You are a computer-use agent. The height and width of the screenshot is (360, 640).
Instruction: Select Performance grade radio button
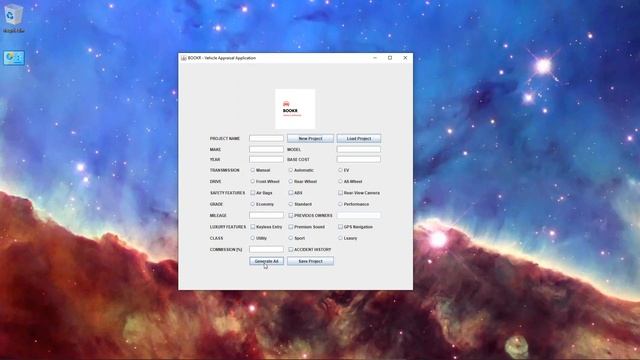[340, 204]
